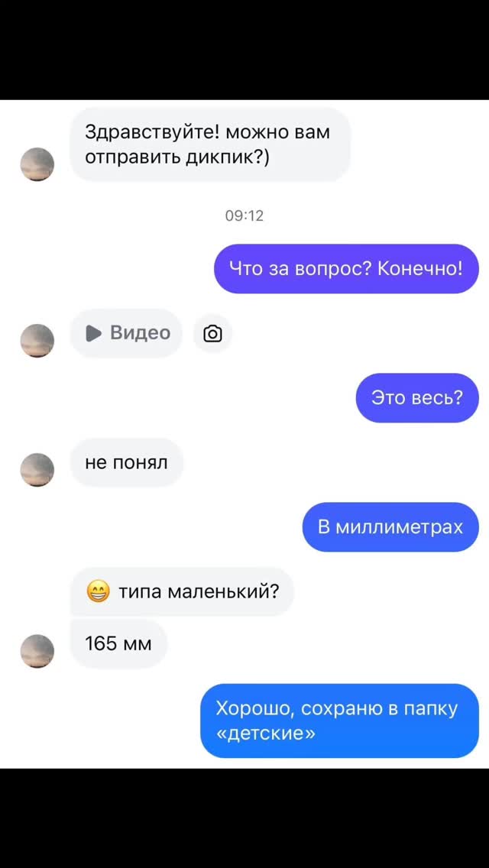
Task: Tap the camera icon beside Видео
Action: point(212,333)
